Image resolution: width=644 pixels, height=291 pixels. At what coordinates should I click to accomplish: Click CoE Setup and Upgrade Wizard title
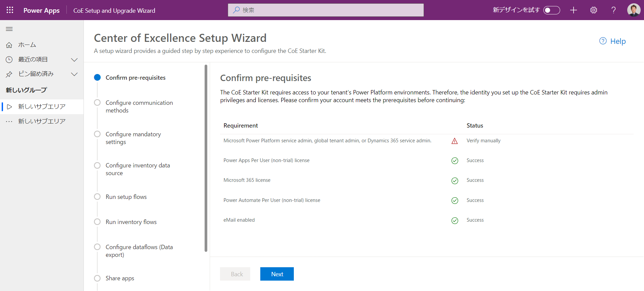[x=114, y=10]
